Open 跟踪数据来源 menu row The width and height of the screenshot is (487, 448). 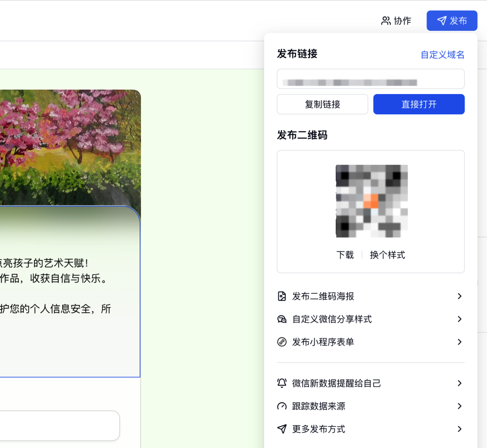pyautogui.click(x=319, y=406)
